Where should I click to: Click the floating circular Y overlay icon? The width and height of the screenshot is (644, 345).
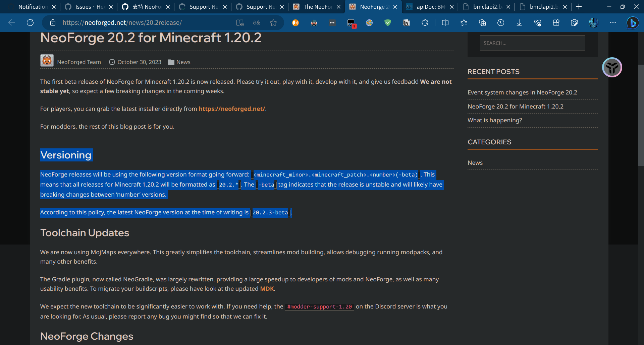coord(612,67)
